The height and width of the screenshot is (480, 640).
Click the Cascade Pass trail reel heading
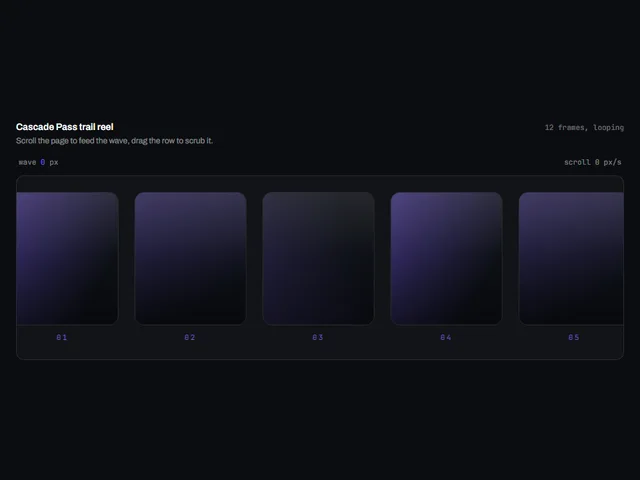(x=64, y=127)
